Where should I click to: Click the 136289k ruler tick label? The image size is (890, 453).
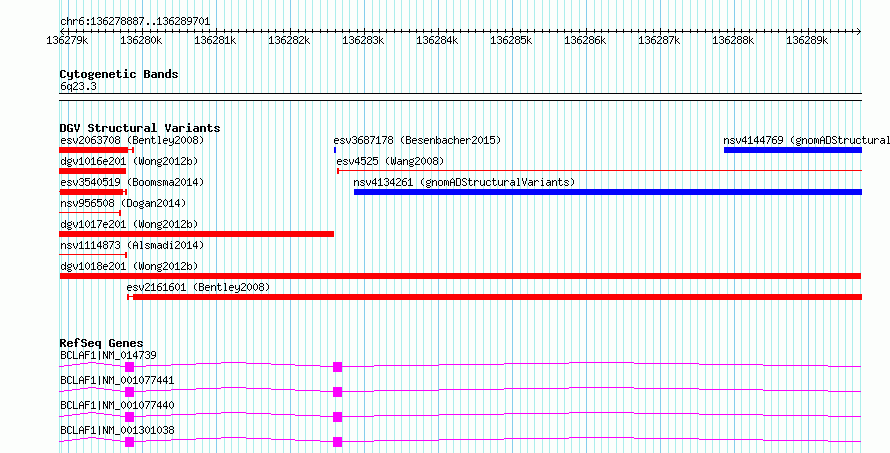(807, 40)
